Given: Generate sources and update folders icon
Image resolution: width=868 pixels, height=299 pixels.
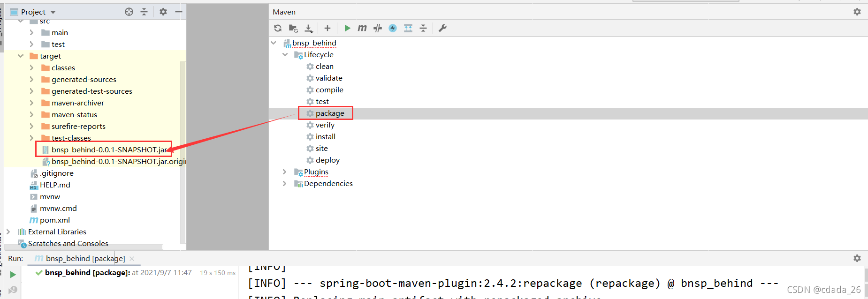Looking at the screenshot, I should pos(293,28).
